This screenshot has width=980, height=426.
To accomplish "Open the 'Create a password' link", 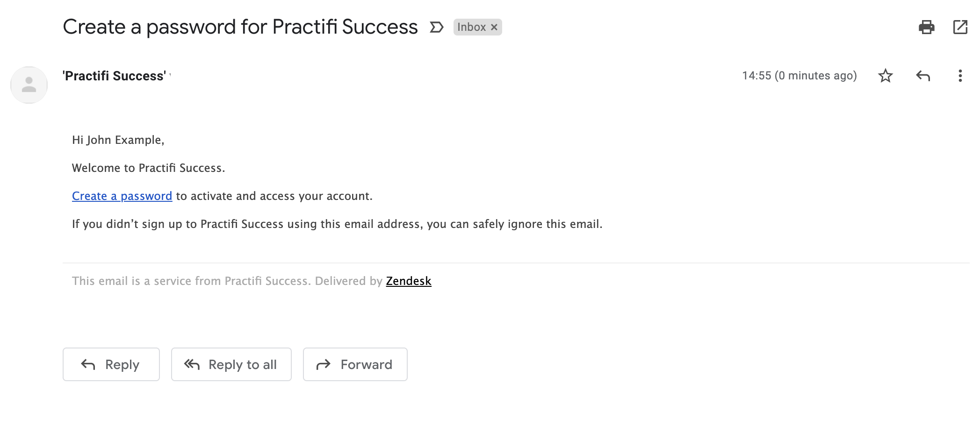I will [x=122, y=196].
